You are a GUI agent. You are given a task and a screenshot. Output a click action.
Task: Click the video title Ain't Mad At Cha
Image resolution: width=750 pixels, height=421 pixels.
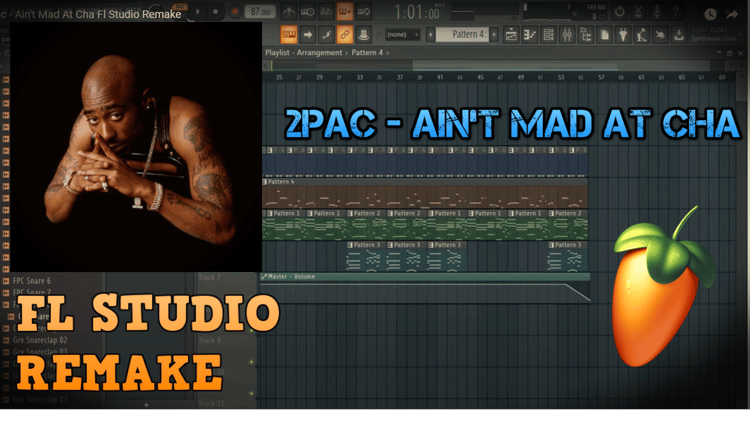point(91,14)
